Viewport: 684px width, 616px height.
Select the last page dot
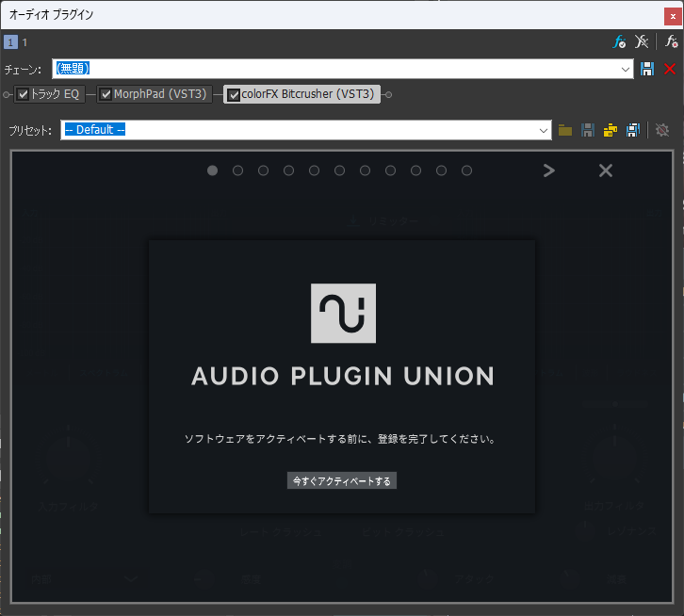pos(466,170)
